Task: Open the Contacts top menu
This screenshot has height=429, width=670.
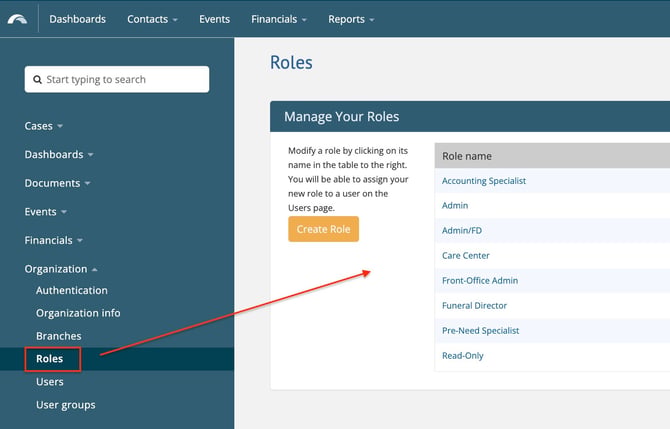Action: coord(152,19)
